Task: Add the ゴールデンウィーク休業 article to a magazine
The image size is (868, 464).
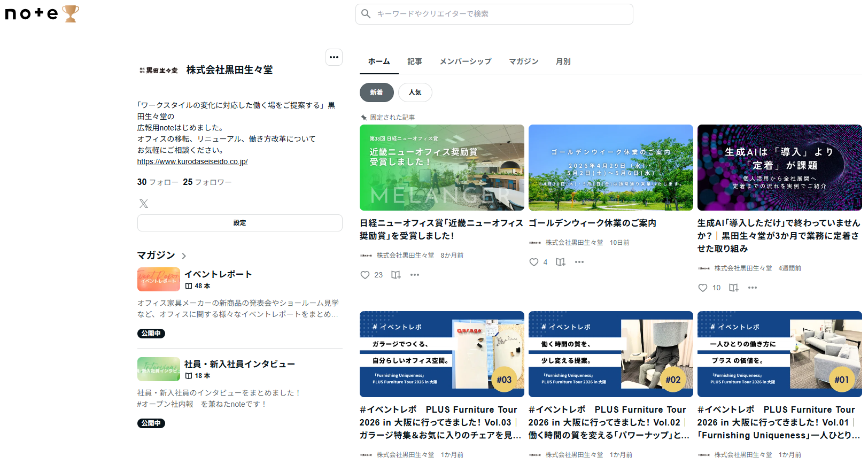Action: [561, 262]
